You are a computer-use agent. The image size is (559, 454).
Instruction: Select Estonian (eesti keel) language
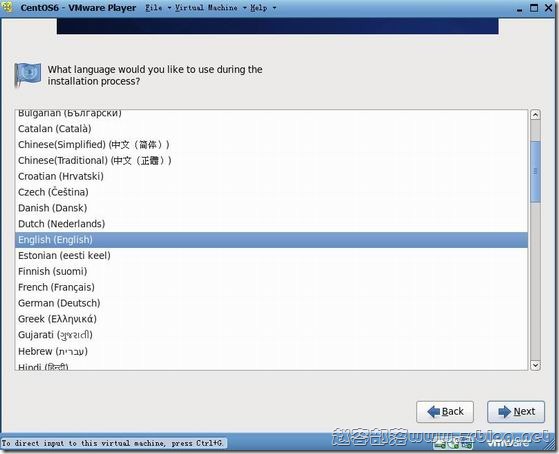pos(271,255)
